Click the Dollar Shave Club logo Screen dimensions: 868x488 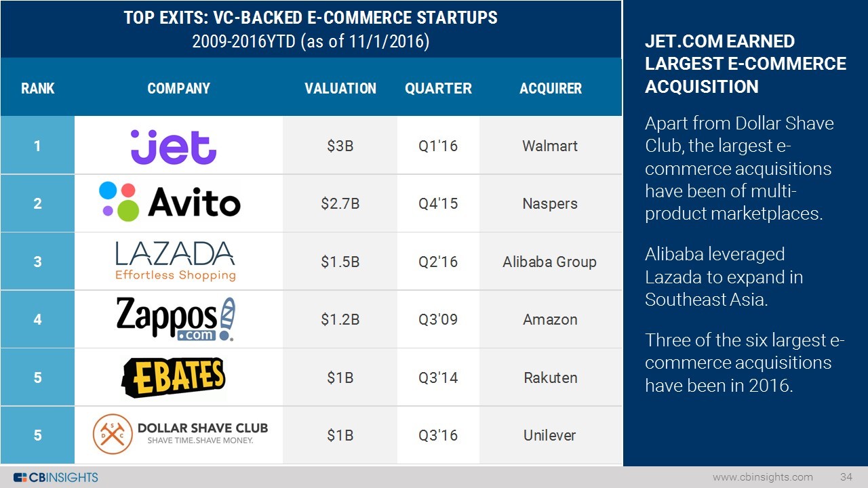[x=180, y=434]
